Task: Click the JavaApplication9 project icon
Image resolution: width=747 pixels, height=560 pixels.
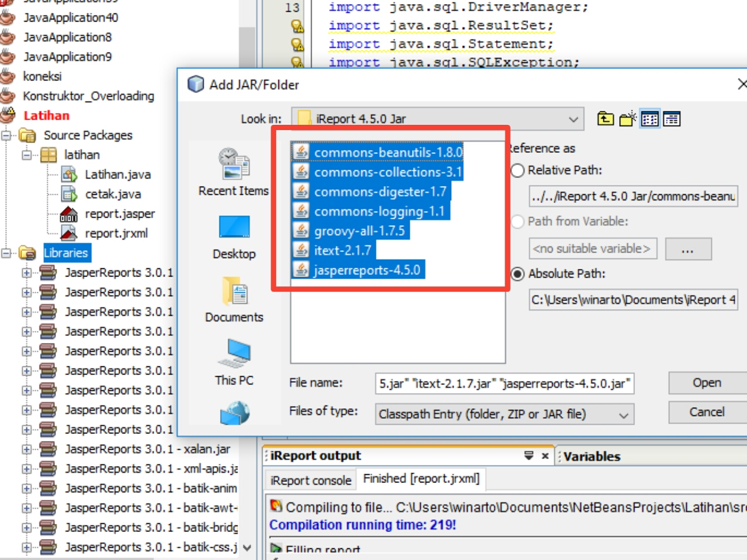Action: (8, 57)
